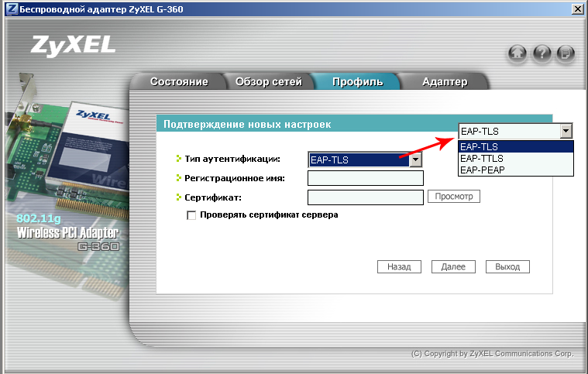
Task: Choose EAP-TTLS from the dropdown list
Action: 516,158
